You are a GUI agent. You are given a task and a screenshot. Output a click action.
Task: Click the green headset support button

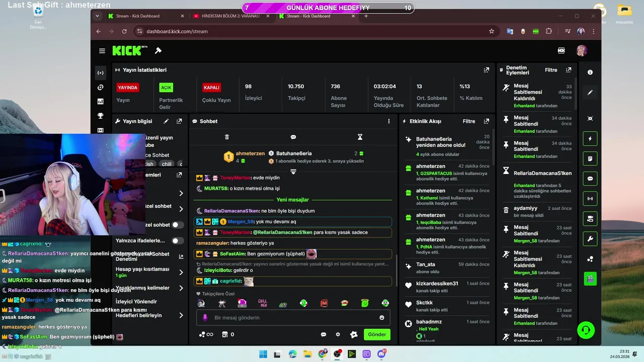coord(586,330)
